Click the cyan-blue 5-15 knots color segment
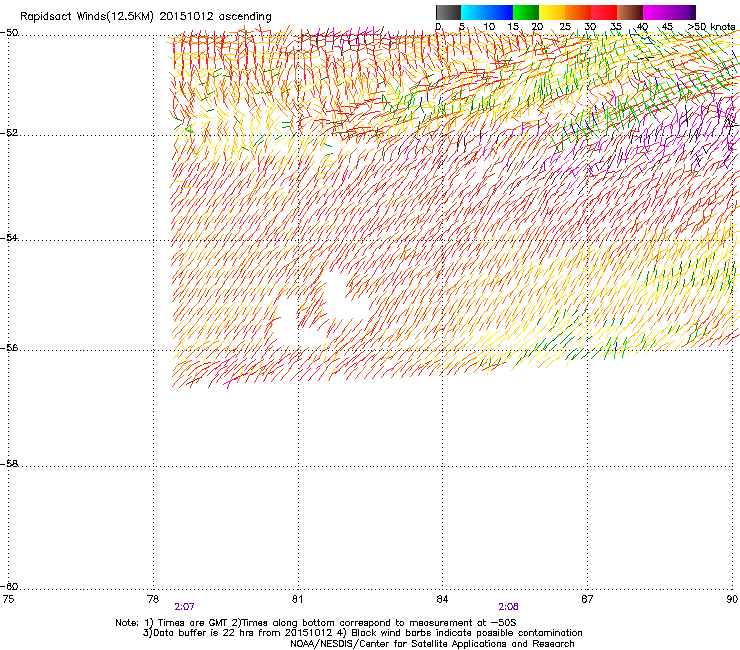Viewport: 740px width, 650px height. (x=487, y=12)
